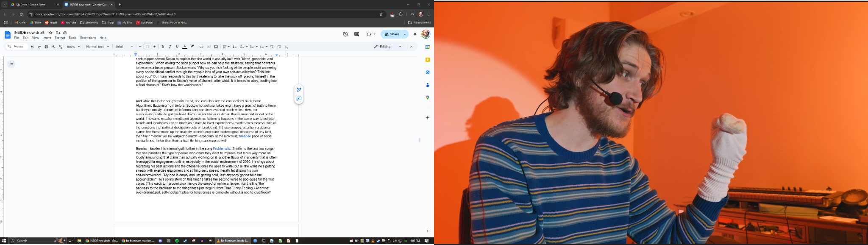This screenshot has width=868, height=245.
Task: Click the Share button
Action: pos(391,34)
